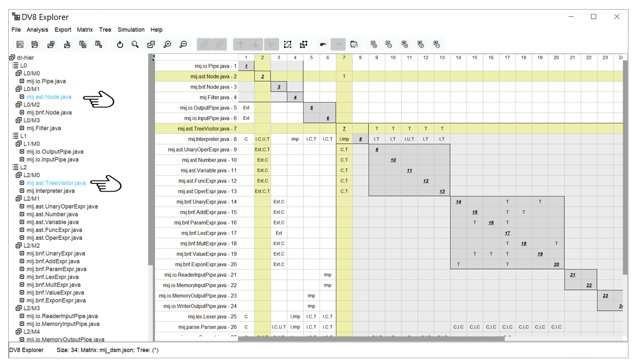Click the greyed-out sort icon beside down arrow
The image size is (640, 364).
pos(271,44)
